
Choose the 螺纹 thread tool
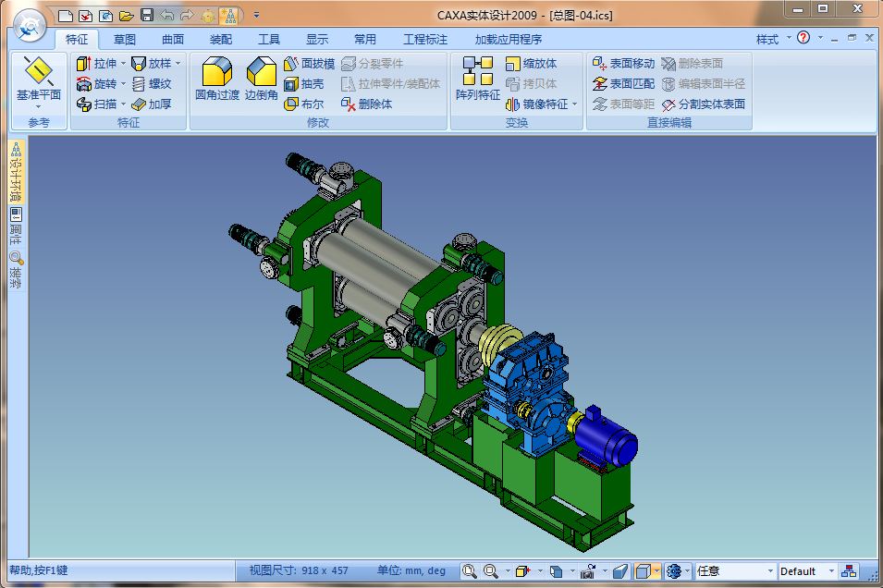[x=151, y=84]
